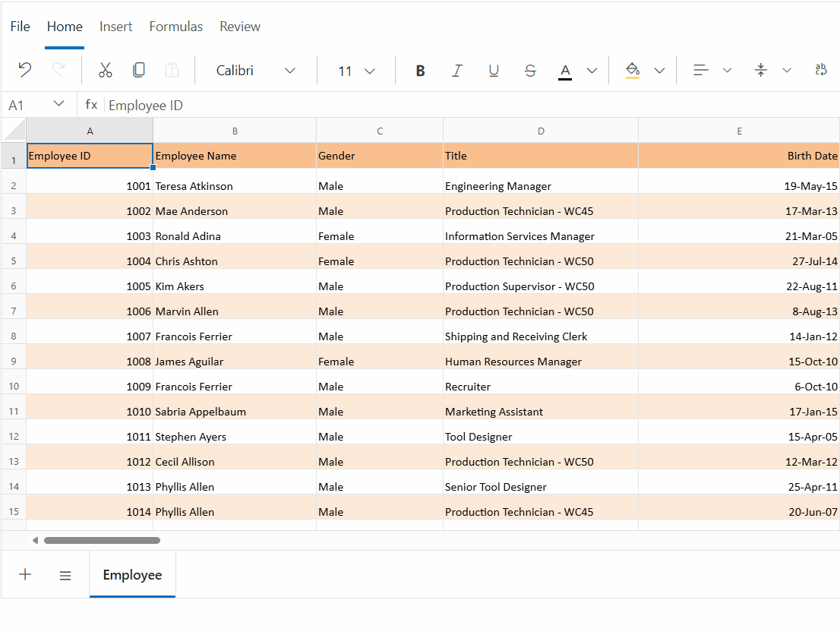Open the list of all sheets
840x635 pixels.
[65, 576]
